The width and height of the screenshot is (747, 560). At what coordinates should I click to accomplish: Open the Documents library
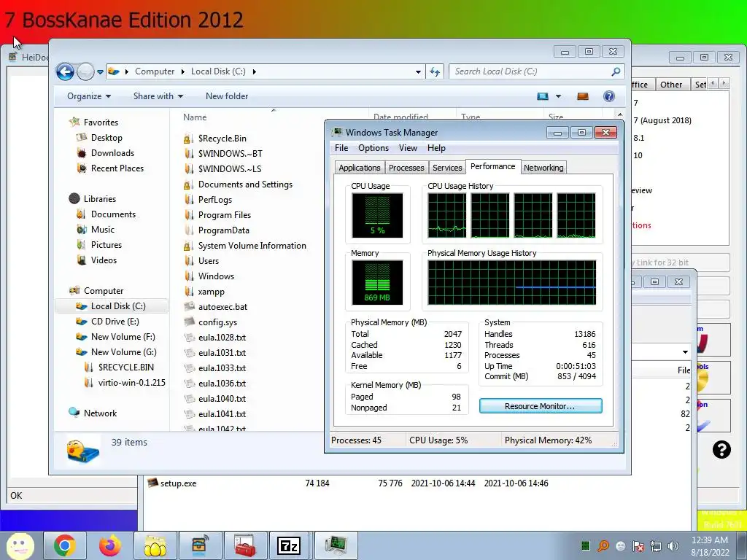(113, 214)
